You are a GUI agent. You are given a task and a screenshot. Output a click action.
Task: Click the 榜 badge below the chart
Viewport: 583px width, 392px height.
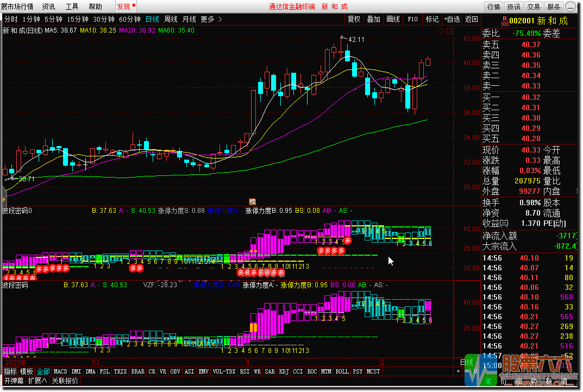point(252,201)
